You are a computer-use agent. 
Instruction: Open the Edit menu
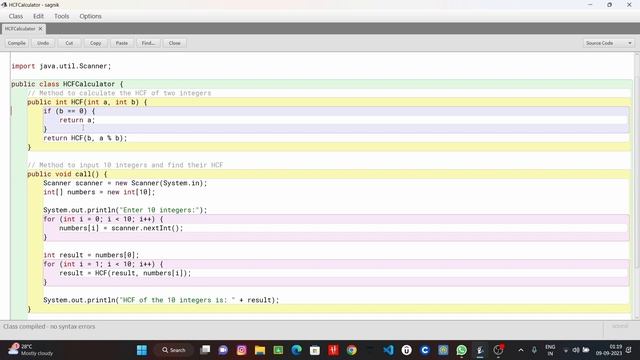click(38, 16)
